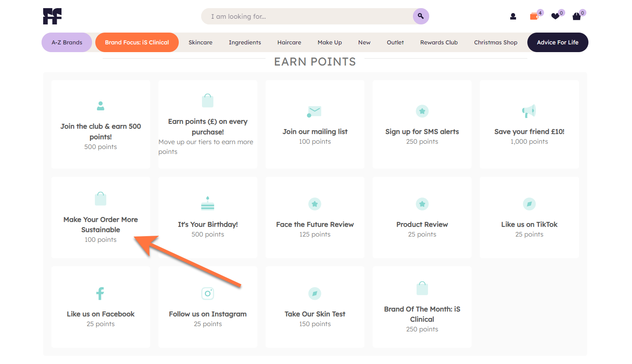Open the Skincare menu item
The height and width of the screenshot is (364, 632).
[200, 42]
